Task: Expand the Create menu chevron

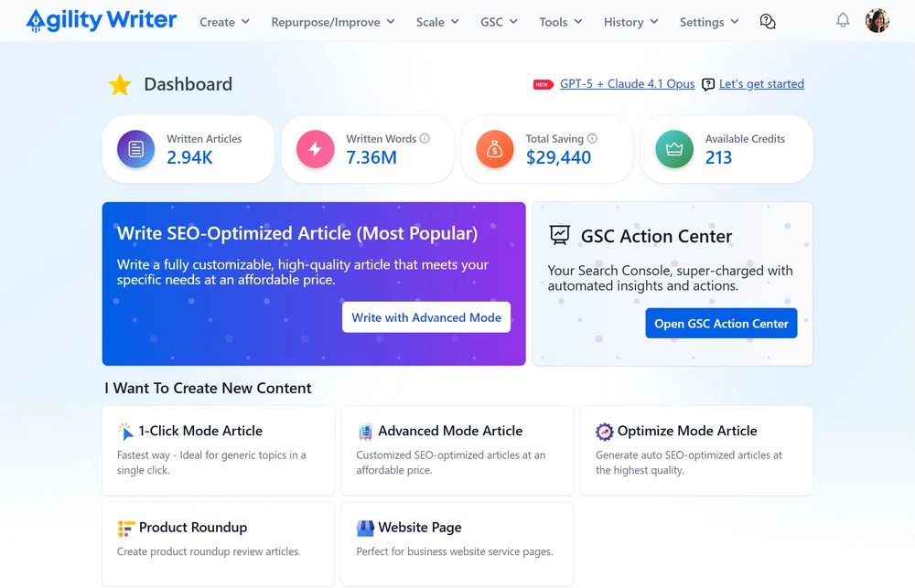Action: point(245,22)
